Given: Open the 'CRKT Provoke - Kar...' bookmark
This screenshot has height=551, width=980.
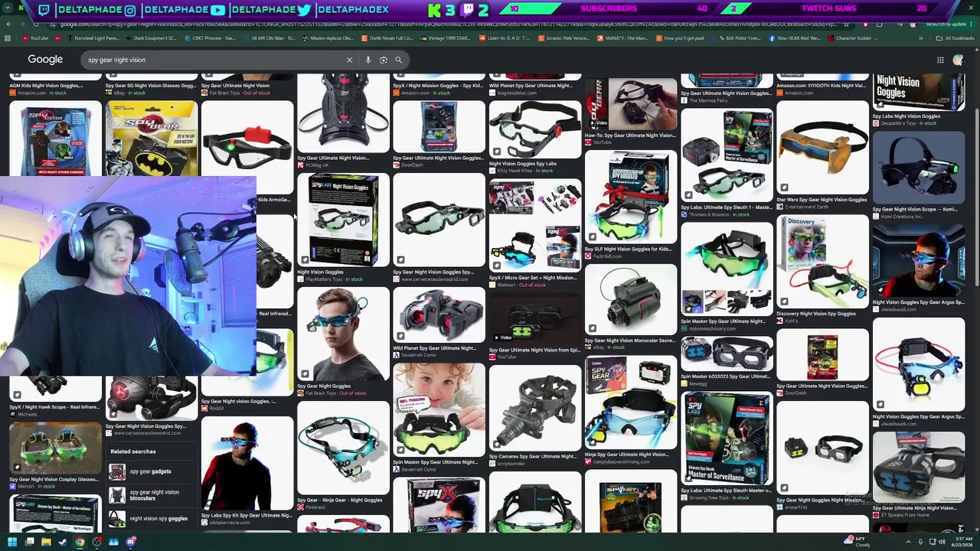Looking at the screenshot, I should [x=209, y=38].
